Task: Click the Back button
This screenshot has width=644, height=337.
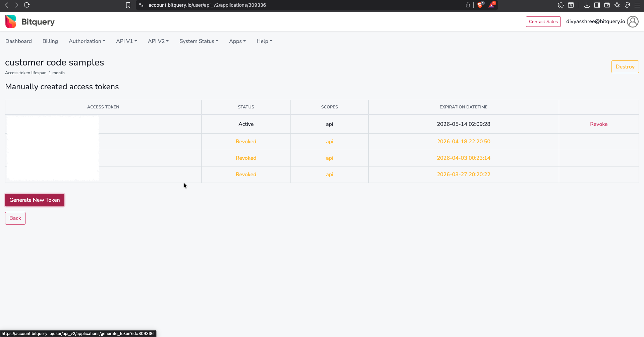Action: tap(15, 218)
